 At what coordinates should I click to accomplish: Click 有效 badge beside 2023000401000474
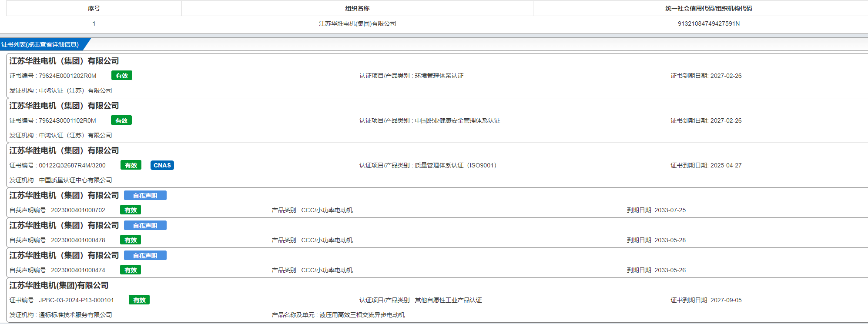(131, 270)
